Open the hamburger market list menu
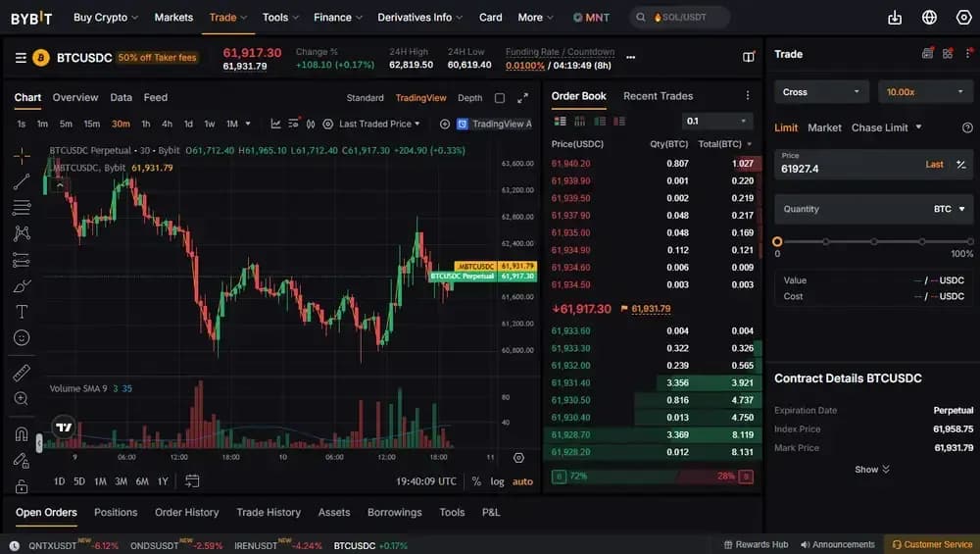The height and width of the screenshot is (554, 980). 21,58
